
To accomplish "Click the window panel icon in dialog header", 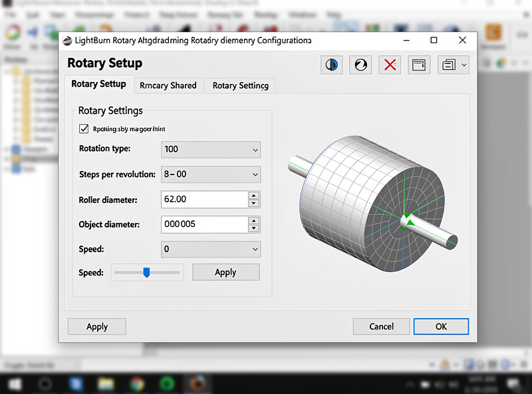I will [419, 65].
